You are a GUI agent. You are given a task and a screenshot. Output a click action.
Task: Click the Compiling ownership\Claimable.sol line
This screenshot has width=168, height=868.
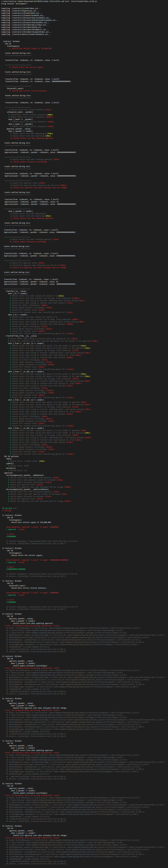click(27, 18)
